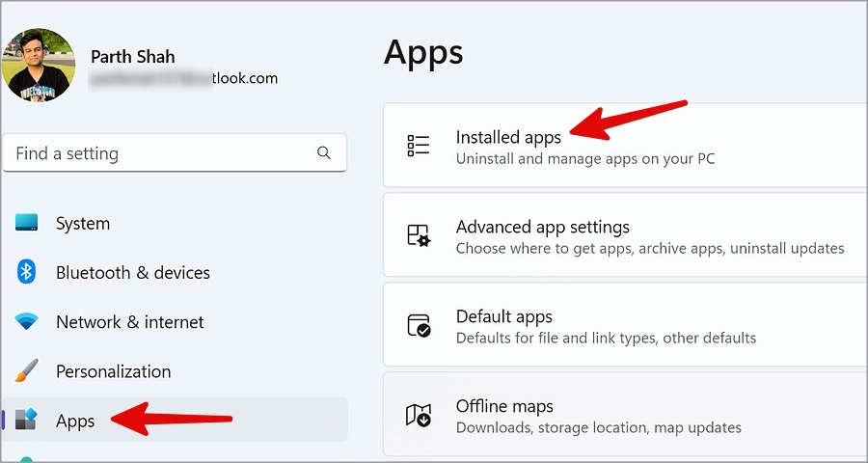Go to Bluetooth & devices settings
This screenshot has width=868, height=463.
click(x=175, y=272)
